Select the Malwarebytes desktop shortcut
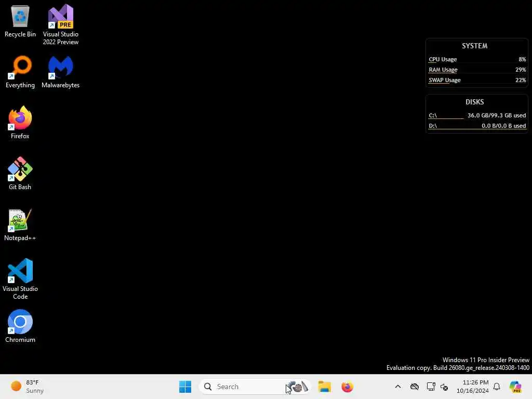Image resolution: width=532 pixels, height=399 pixels. pyautogui.click(x=61, y=72)
